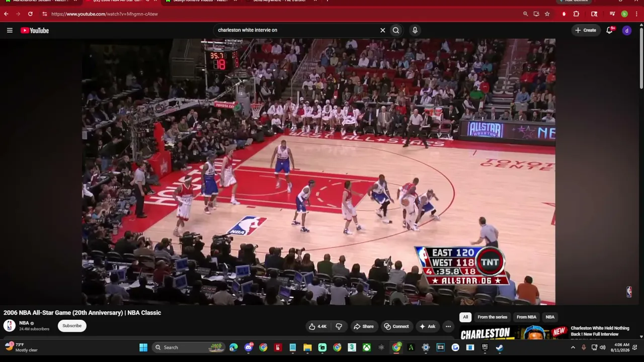Image resolution: width=644 pixels, height=362 pixels.
Task: Open File Explorer from the taskbar
Action: (307, 347)
